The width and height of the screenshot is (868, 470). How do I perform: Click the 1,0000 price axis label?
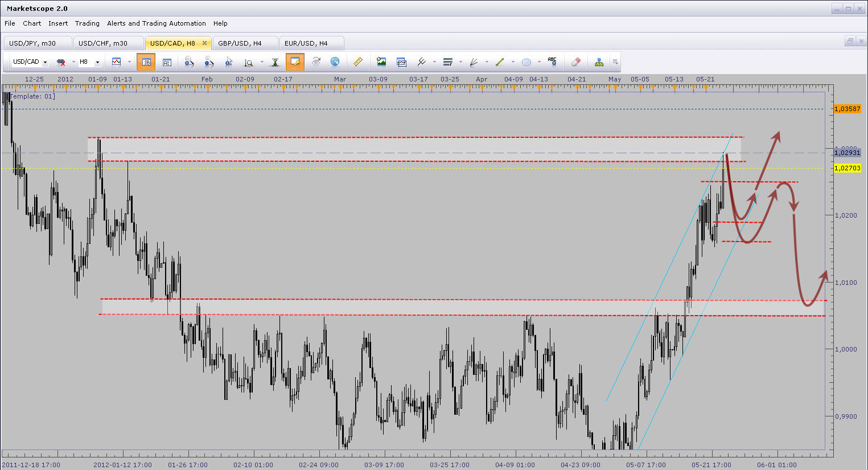pyautogui.click(x=846, y=349)
